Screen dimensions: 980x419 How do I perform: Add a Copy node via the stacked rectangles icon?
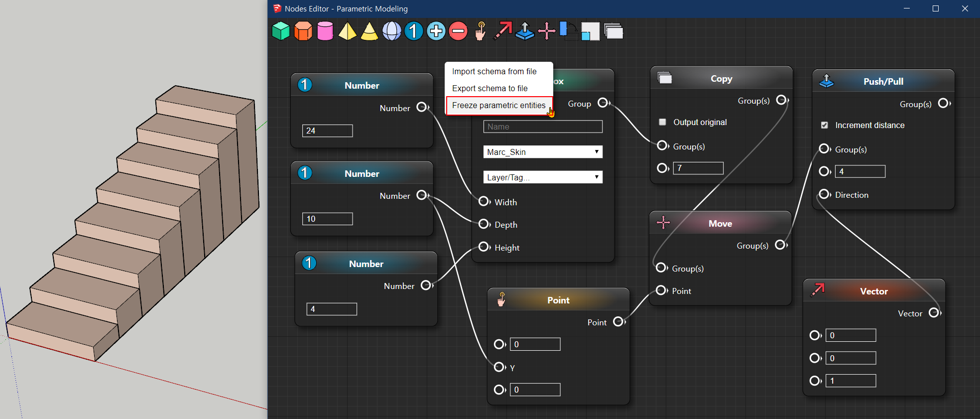point(613,31)
